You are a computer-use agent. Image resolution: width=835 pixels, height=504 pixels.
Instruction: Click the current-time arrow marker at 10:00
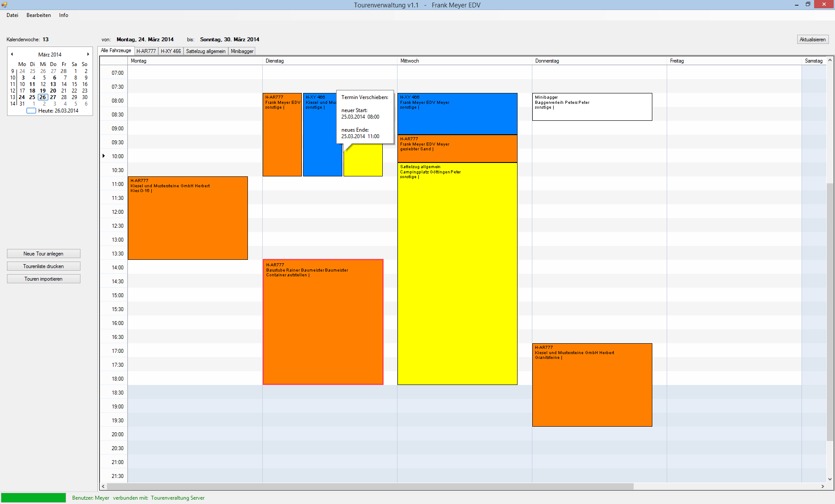pyautogui.click(x=104, y=156)
